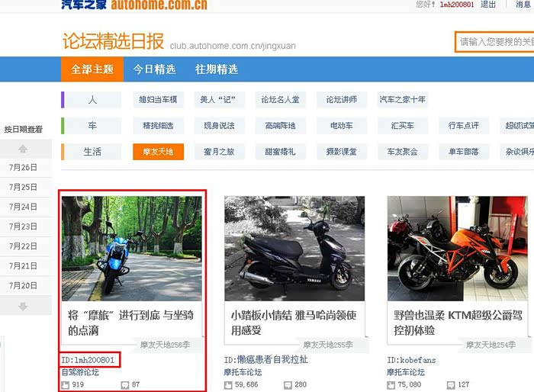Click the comment icon beside 280
The image size is (534, 392).
[x=288, y=385]
